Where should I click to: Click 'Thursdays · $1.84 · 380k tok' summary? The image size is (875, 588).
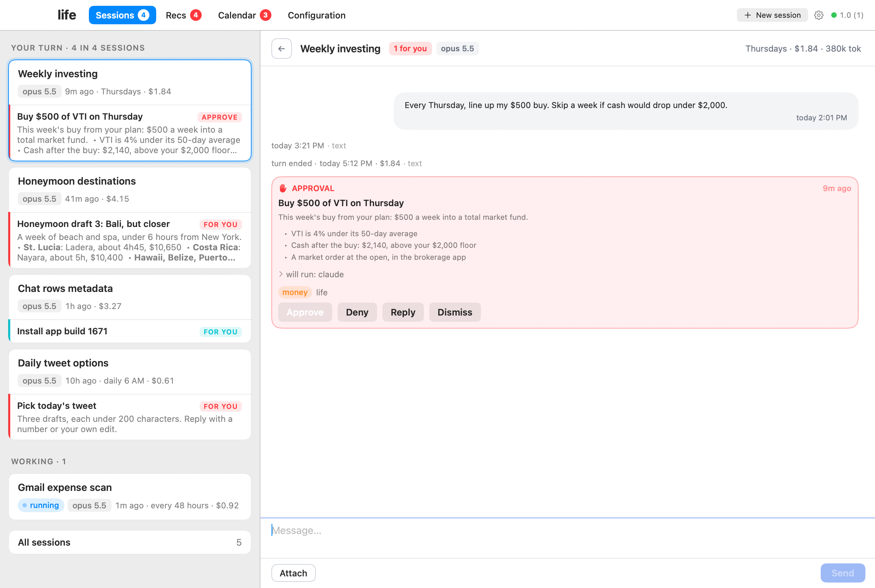coord(803,49)
